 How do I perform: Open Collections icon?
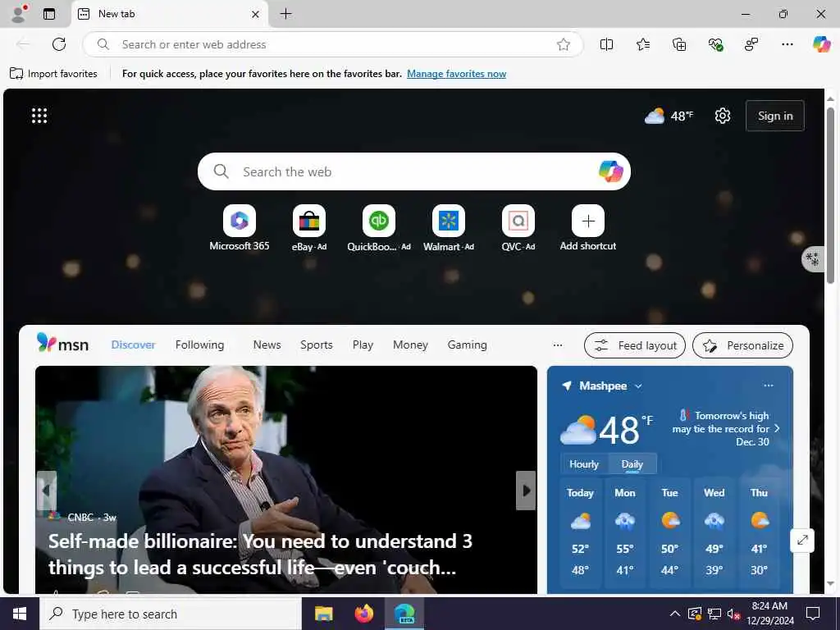[x=679, y=44]
